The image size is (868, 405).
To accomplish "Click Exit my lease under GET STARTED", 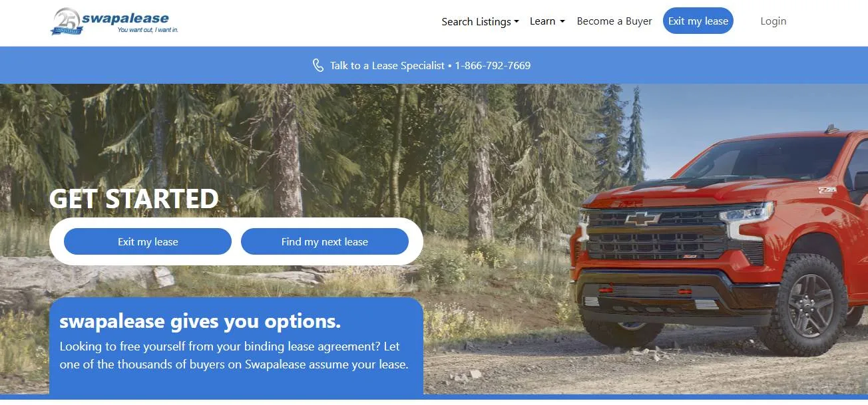I will click(148, 241).
